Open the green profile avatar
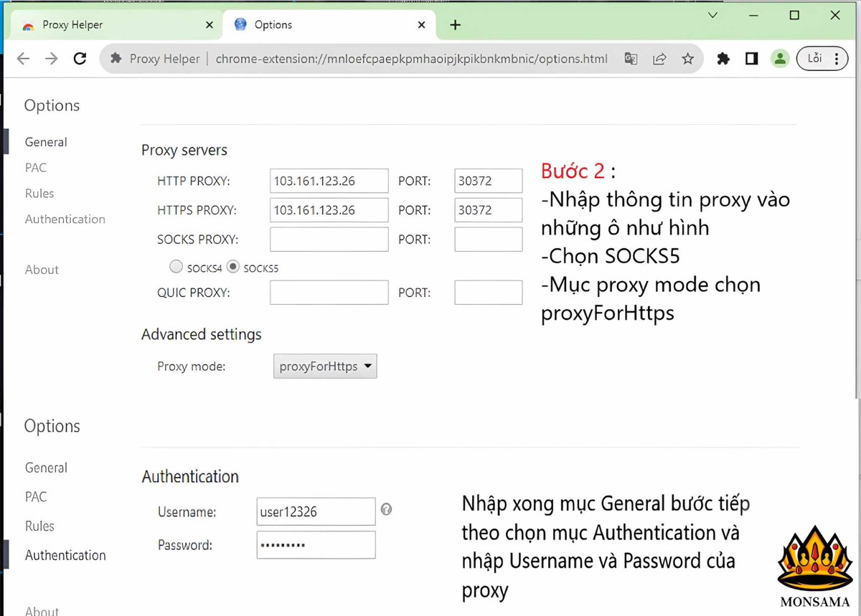 tap(780, 59)
